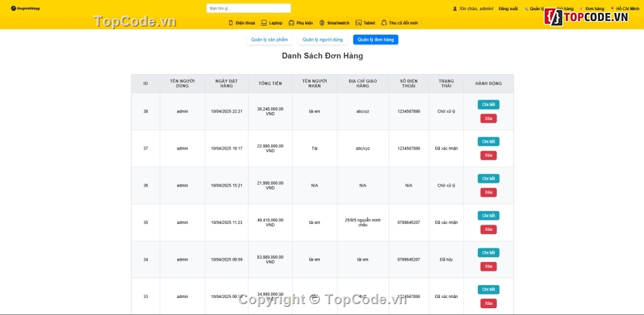Screen dimensions: 644x315
Task: Delete order 38 with Xóa
Action: (488, 118)
